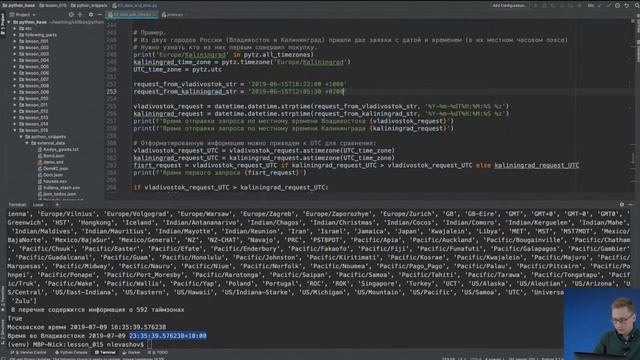This screenshot has height=360, width=640.
Task: Click line number 253 in gutter
Action: tap(111, 92)
